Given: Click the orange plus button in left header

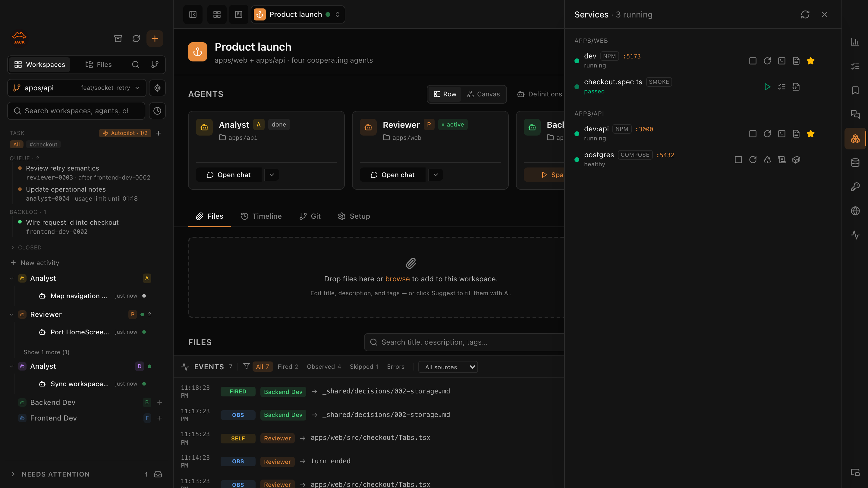Looking at the screenshot, I should tap(155, 38).
